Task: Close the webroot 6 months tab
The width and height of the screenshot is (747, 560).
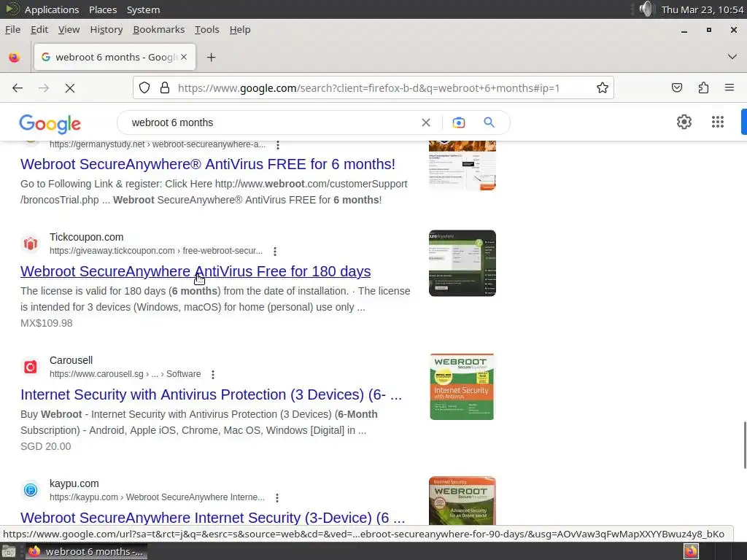Action: click(x=184, y=57)
